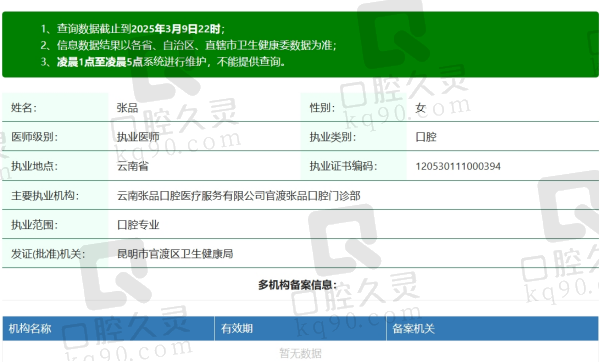600x362 pixels.
Task: Click the 机构名称 column header
Action: pos(30,328)
